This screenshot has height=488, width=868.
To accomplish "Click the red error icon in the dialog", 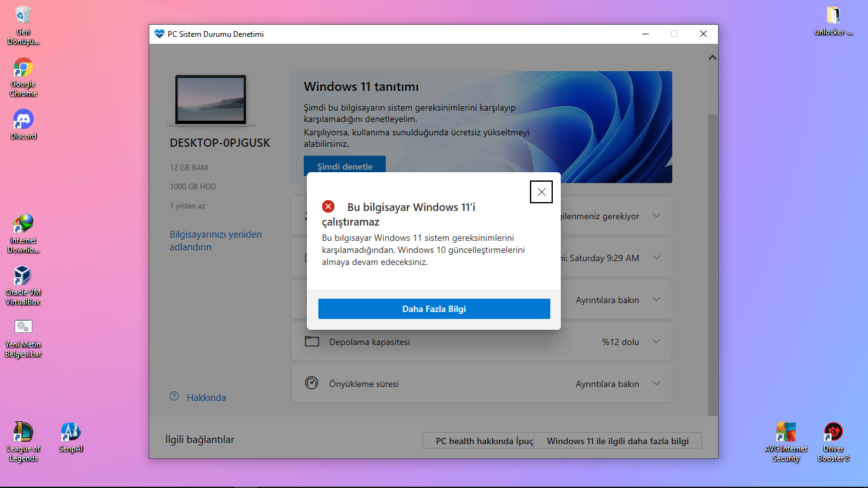I will point(328,207).
